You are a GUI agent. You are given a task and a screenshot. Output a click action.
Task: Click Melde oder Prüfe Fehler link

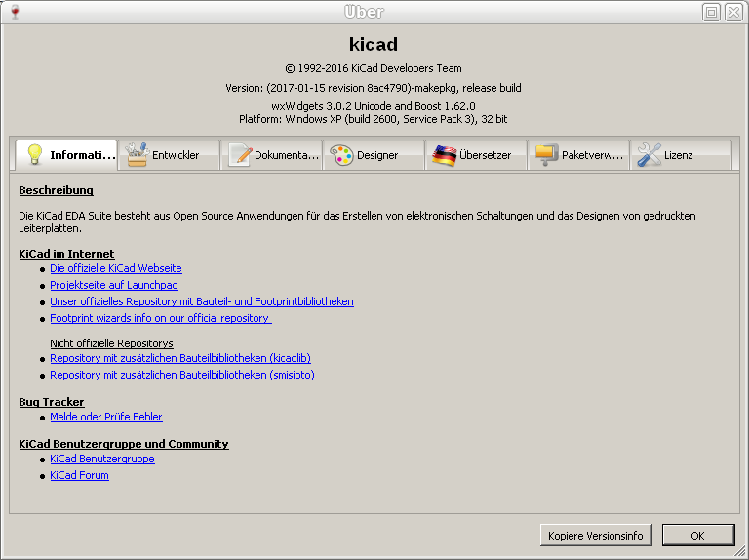(106, 417)
